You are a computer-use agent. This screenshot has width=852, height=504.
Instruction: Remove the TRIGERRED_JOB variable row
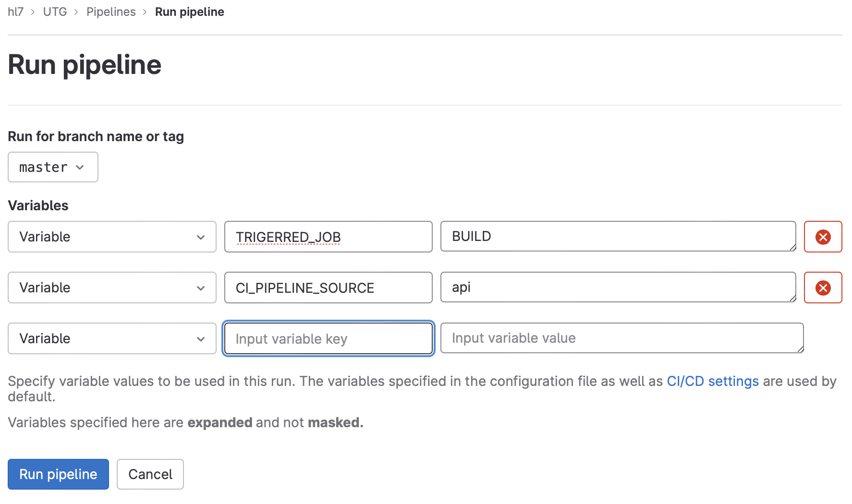[x=823, y=237]
